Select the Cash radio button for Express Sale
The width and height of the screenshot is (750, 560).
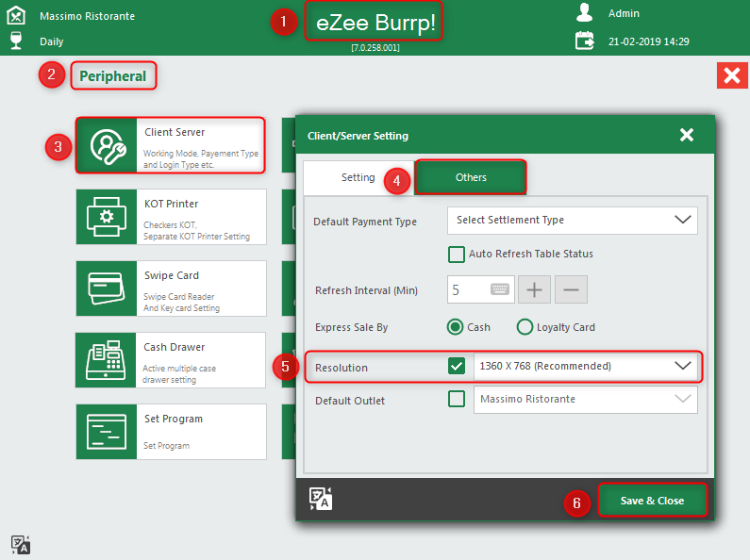pos(455,327)
